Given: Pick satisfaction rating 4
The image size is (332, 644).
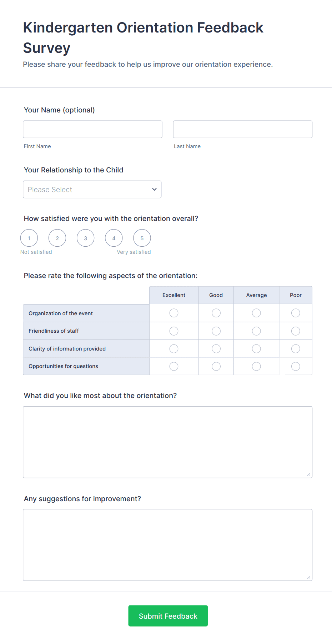Looking at the screenshot, I should pyautogui.click(x=114, y=238).
